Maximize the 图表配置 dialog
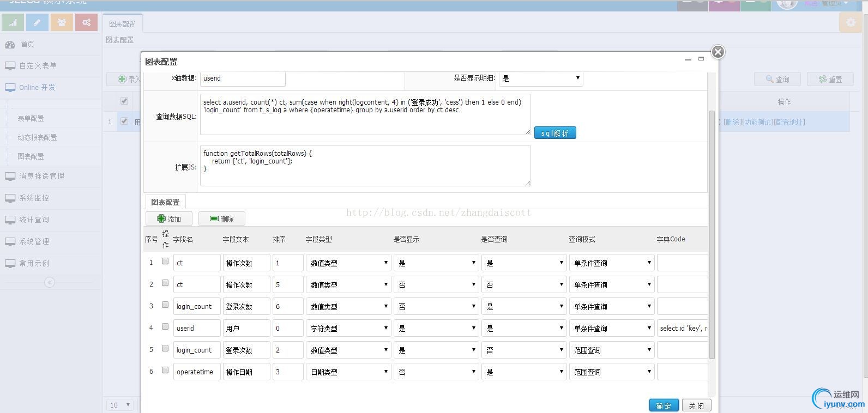Viewport: 868px width, 413px height. (x=701, y=59)
